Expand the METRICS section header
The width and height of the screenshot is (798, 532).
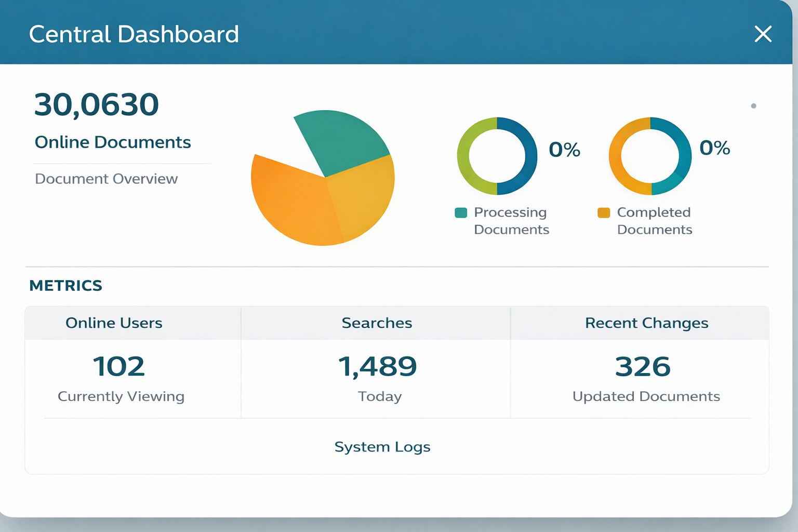tap(65, 285)
